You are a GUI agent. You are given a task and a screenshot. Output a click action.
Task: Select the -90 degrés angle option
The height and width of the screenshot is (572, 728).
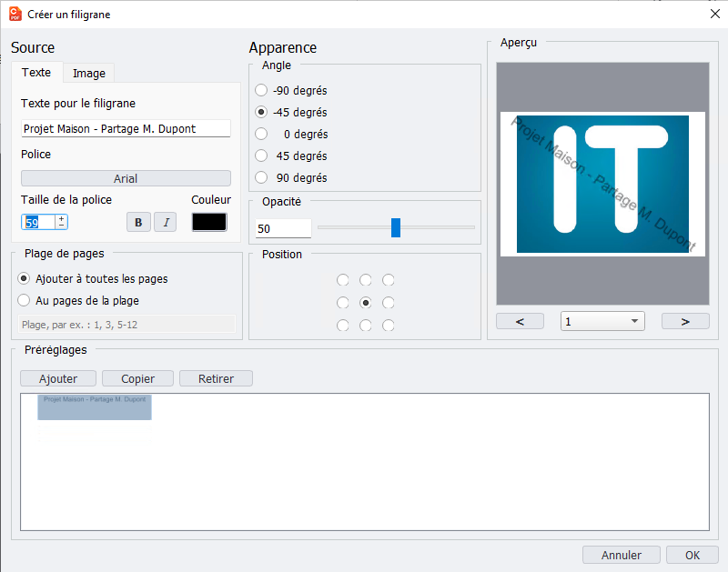(x=260, y=90)
